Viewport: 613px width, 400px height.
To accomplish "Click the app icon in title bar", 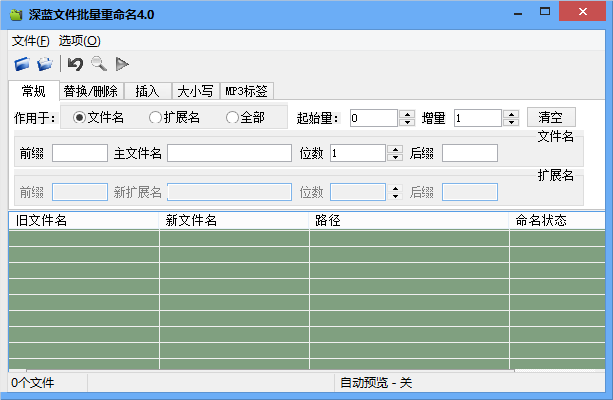I will [16, 15].
